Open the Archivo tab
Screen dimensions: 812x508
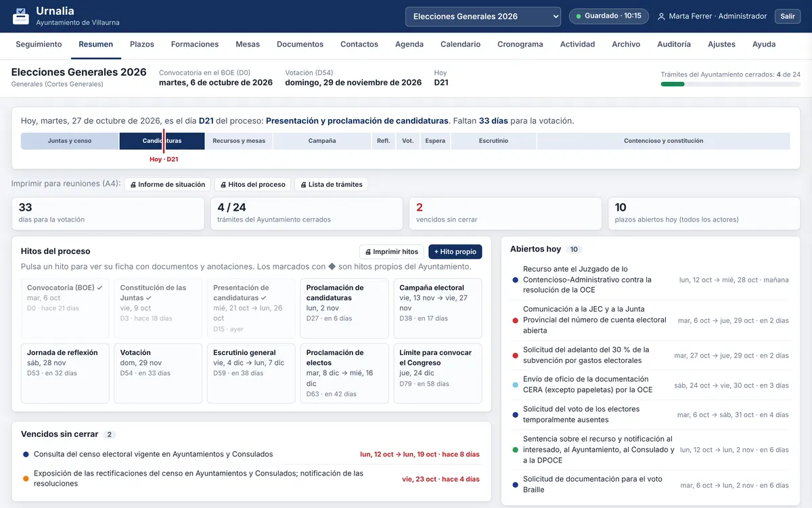[626, 44]
